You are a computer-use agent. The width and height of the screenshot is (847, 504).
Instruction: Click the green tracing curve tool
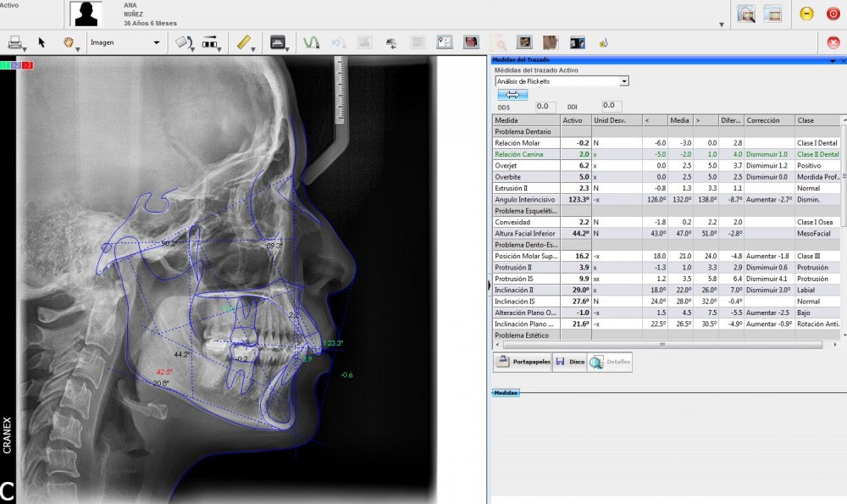point(311,42)
